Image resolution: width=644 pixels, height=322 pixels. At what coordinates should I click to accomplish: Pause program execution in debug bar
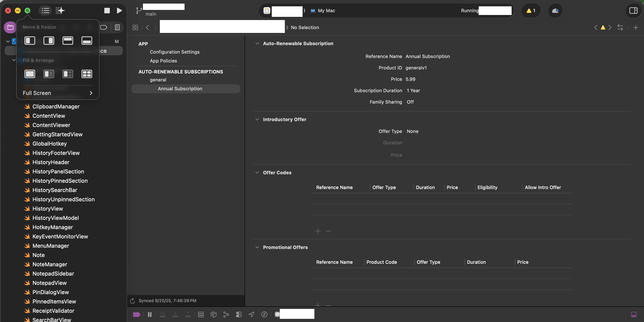click(150, 314)
